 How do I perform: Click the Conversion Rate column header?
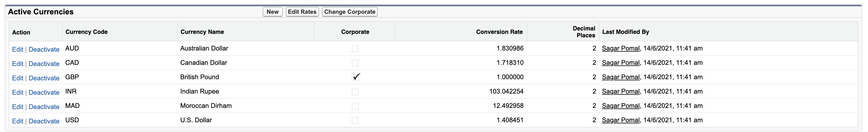coord(499,32)
